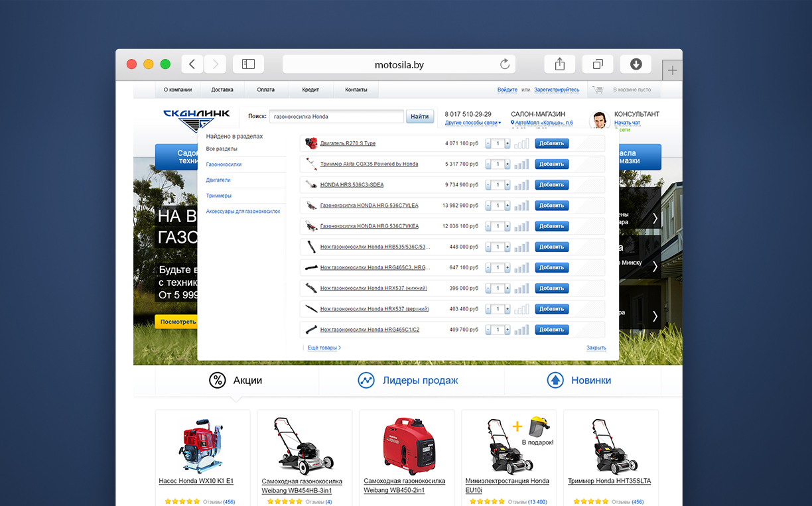Add a new browser tab with plus
The width and height of the screenshot is (812, 506).
(673, 70)
